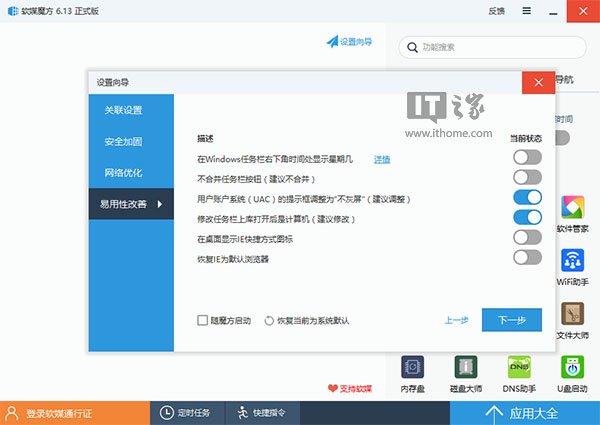
Task: Select the 易用性改善 tab
Action: (x=131, y=204)
